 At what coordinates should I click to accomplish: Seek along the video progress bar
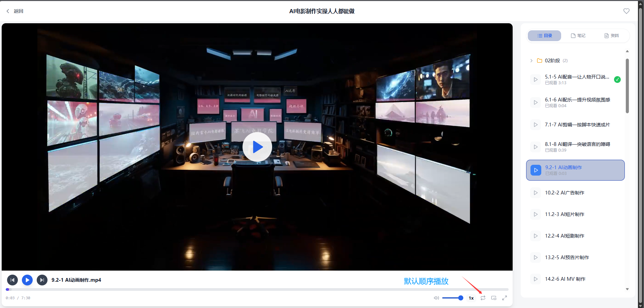click(x=257, y=289)
